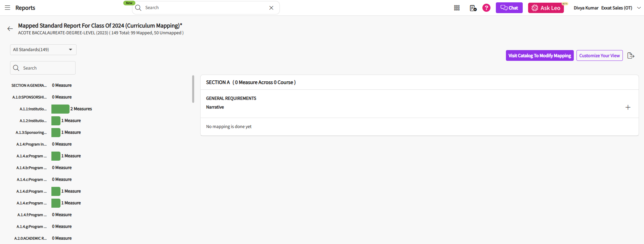
Task: Select the A.2.0 ACADEMIC standard row
Action: [30, 238]
